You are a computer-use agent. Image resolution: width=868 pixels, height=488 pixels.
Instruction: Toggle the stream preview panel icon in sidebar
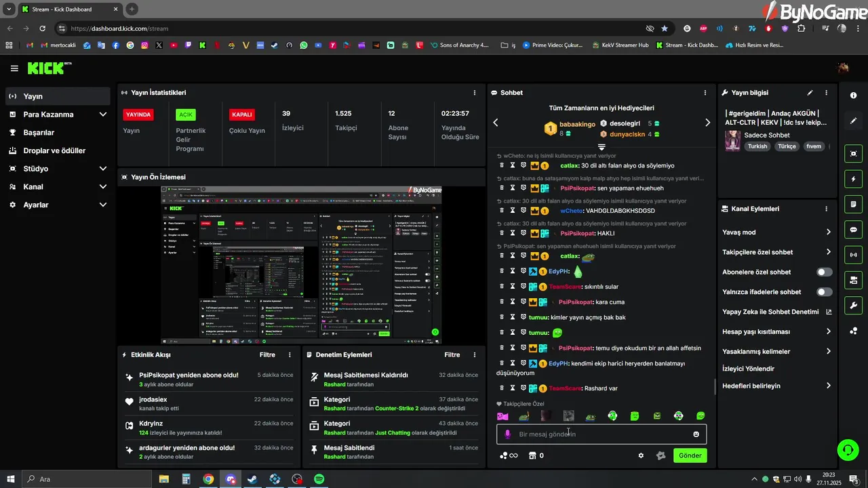[x=854, y=153]
